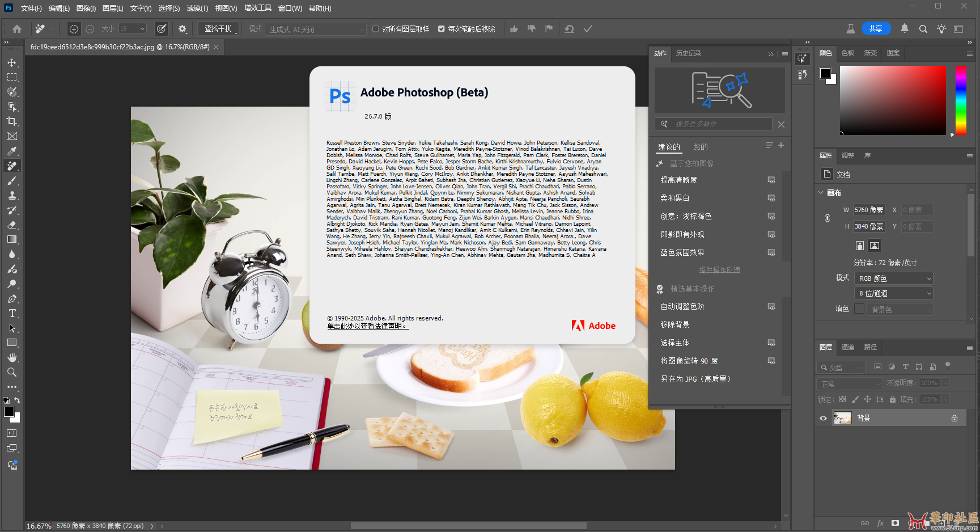Select subtract-from-selection brush mode
Image resolution: width=980 pixels, height=532 pixels.
pyautogui.click(x=90, y=28)
